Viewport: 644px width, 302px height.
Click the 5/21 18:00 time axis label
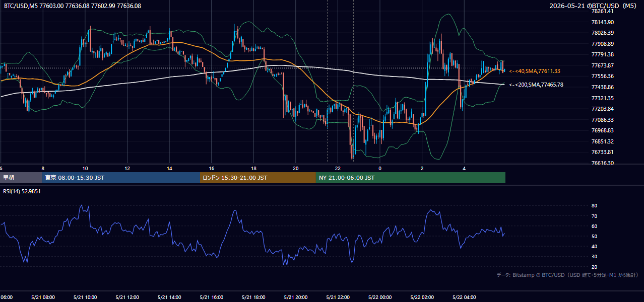pyautogui.click(x=253, y=297)
